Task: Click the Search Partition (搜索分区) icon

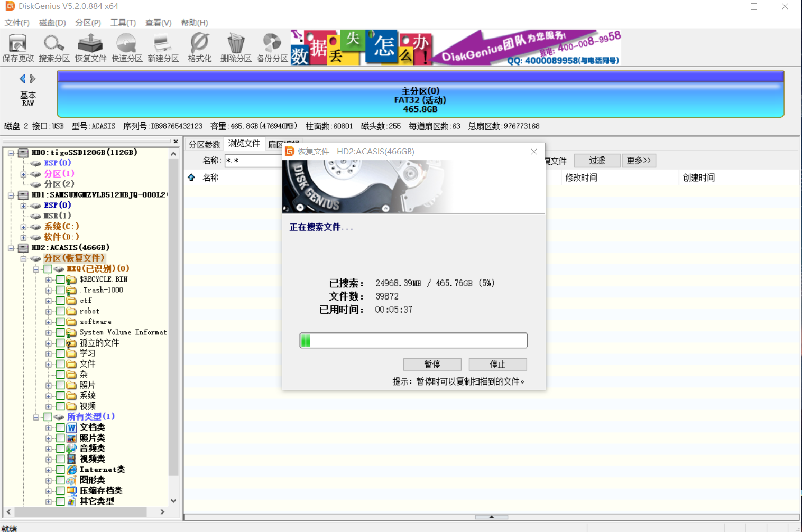Action: (x=54, y=48)
